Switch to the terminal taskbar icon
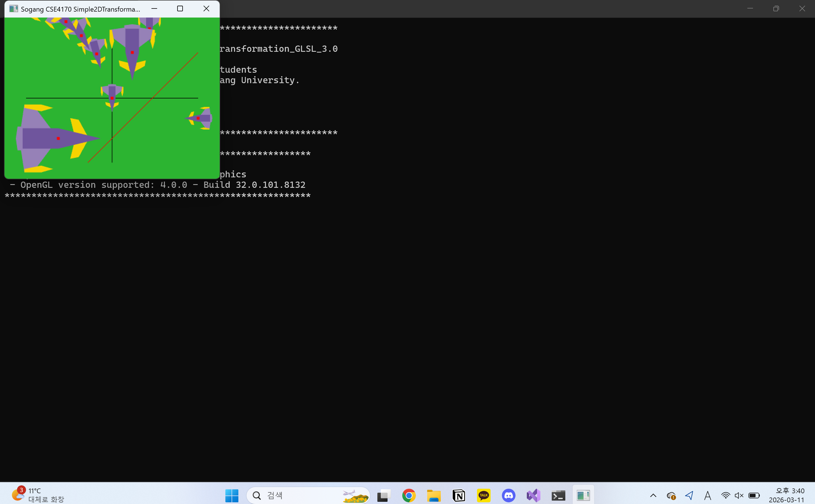 click(x=558, y=495)
